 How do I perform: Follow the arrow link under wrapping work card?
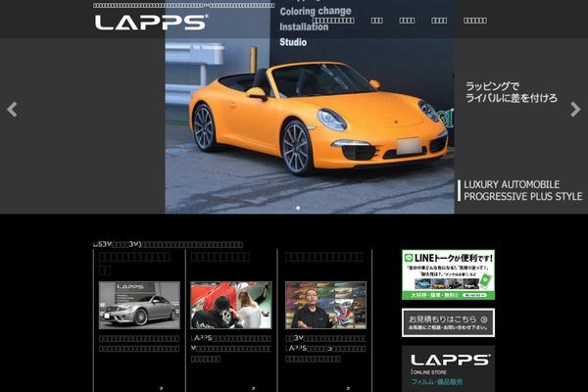pyautogui.click(x=254, y=388)
